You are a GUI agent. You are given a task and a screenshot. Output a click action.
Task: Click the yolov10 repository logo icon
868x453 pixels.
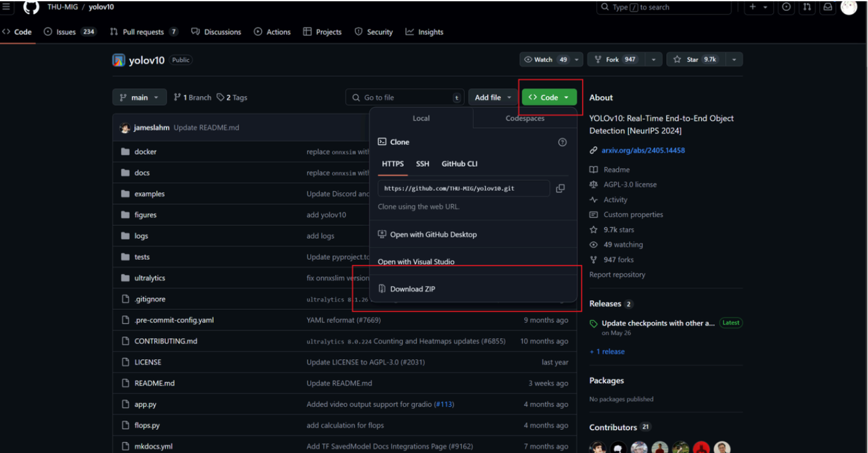coord(119,60)
